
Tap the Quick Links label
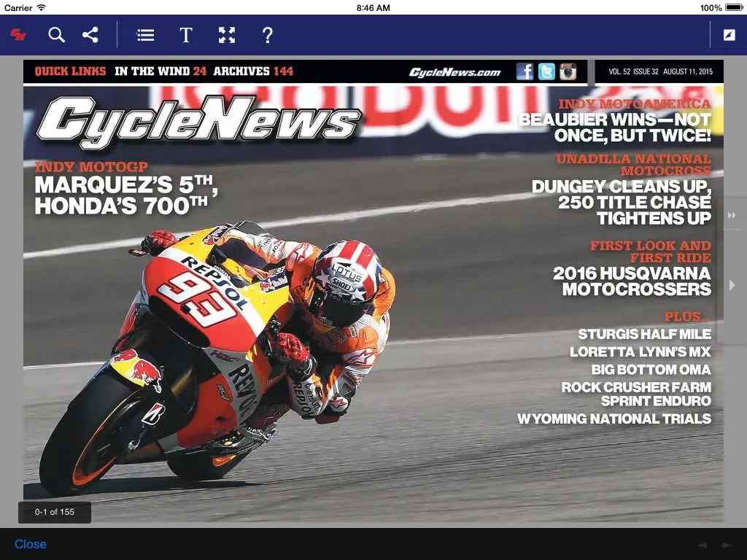(x=70, y=71)
